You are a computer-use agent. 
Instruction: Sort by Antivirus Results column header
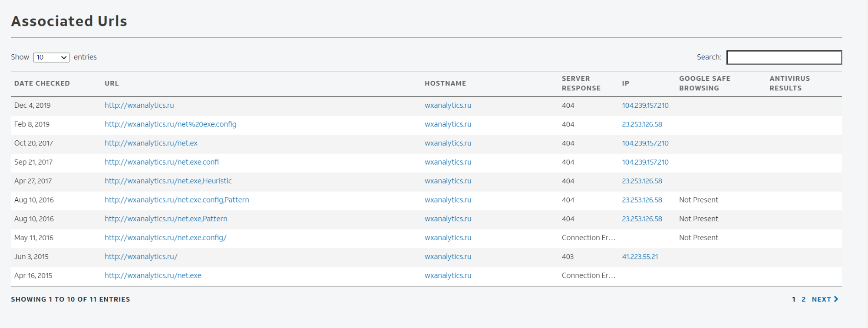789,83
